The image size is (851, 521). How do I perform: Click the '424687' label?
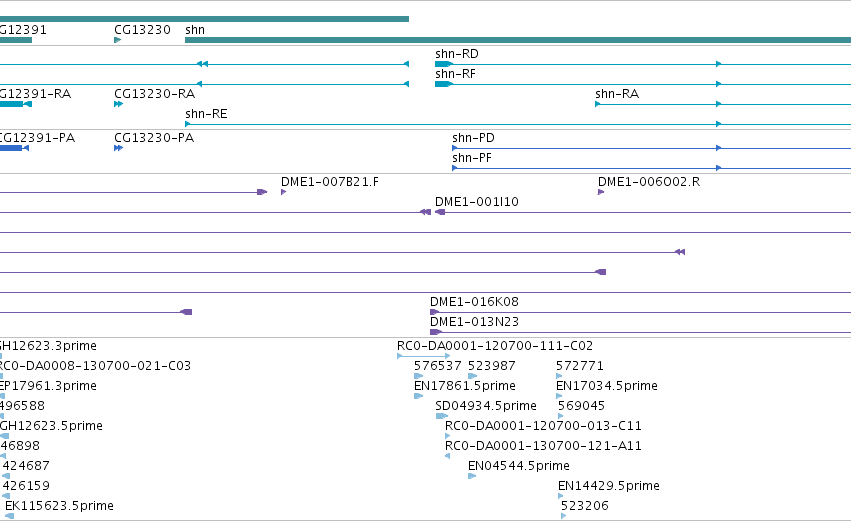(26, 466)
